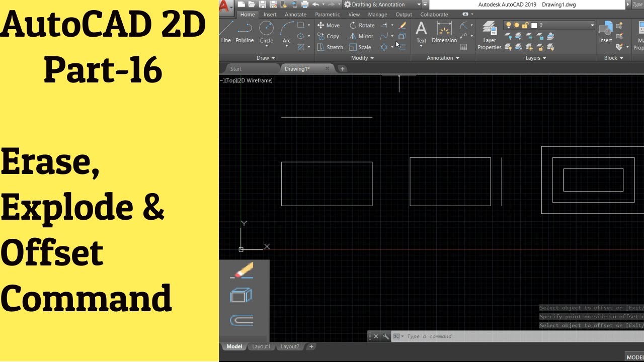Select the Dimension tool
The height and width of the screenshot is (362, 644).
click(444, 32)
